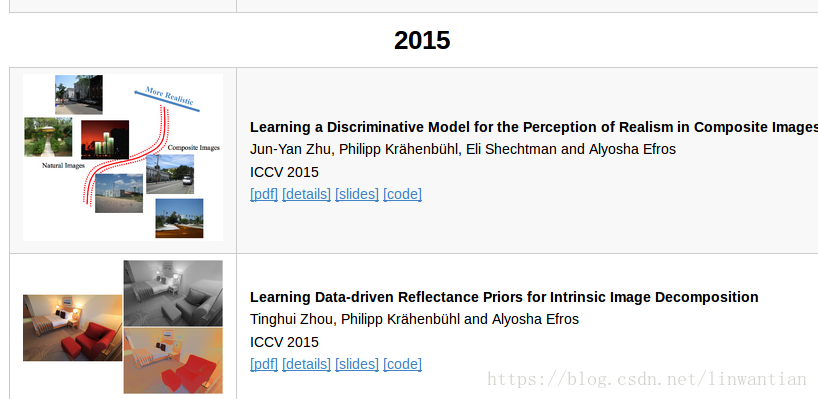Open the code link for the Composite Images paper
The image size is (818, 399).
(x=402, y=194)
